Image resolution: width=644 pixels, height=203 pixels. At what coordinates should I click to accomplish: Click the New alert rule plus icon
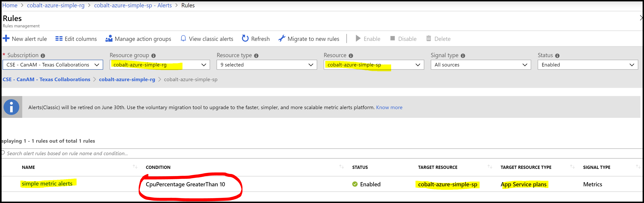coord(6,38)
